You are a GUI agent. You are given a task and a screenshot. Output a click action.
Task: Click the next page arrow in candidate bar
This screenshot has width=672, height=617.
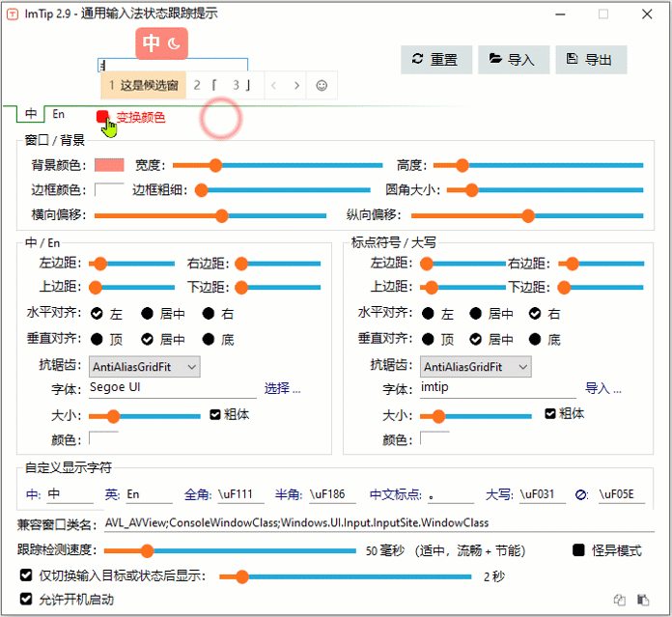pos(296,86)
